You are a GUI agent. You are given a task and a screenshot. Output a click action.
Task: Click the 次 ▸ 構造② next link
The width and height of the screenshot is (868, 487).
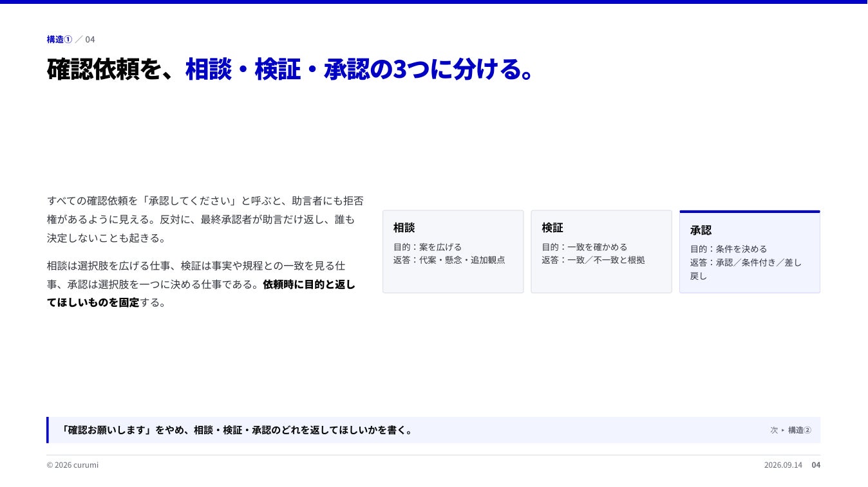(791, 430)
